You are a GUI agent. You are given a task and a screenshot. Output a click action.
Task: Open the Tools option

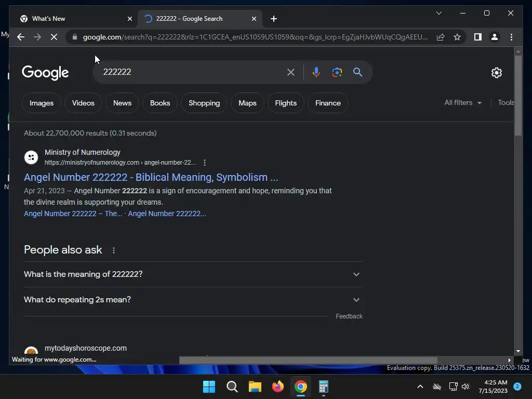point(506,102)
